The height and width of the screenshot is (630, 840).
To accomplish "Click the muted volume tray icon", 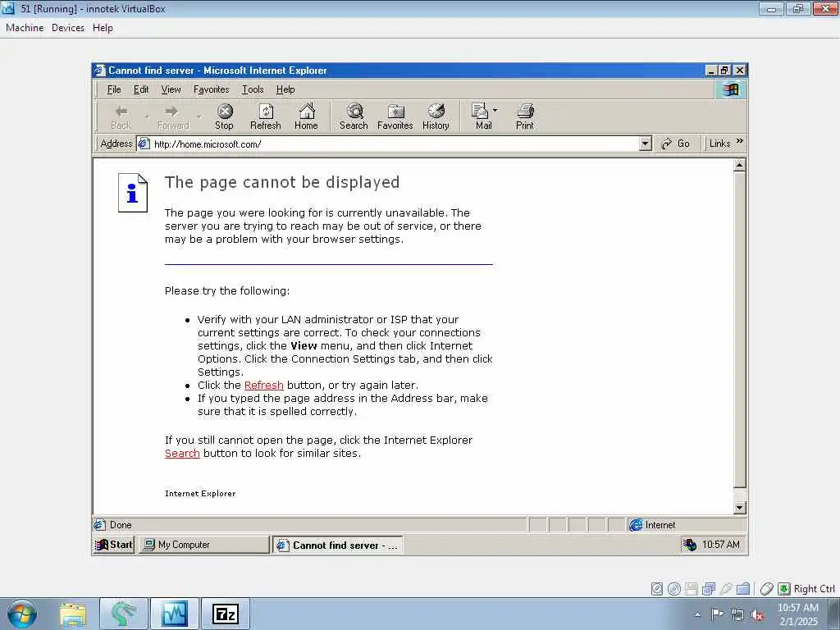I will pos(757,615).
